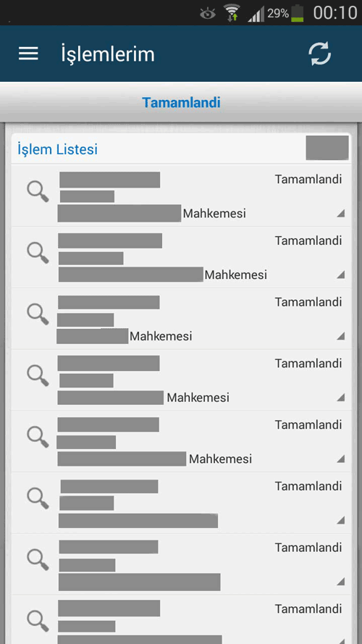
Task: Click magnifier icon of second list entry
Action: click(x=38, y=253)
